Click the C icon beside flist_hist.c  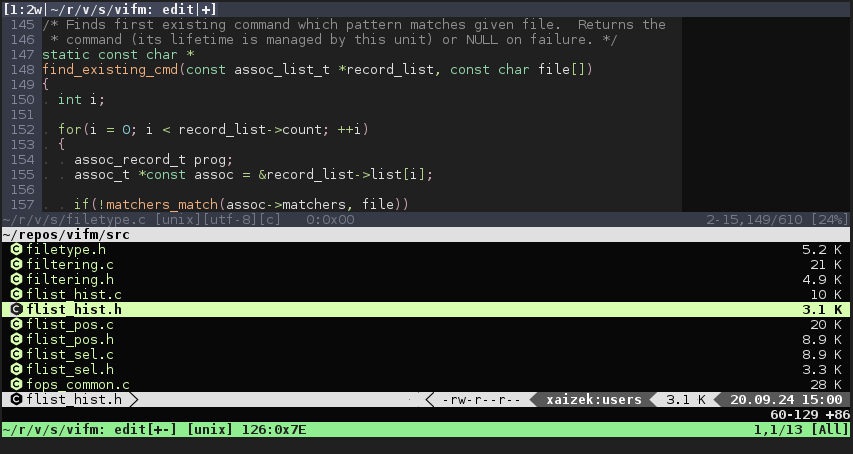pyautogui.click(x=16, y=295)
